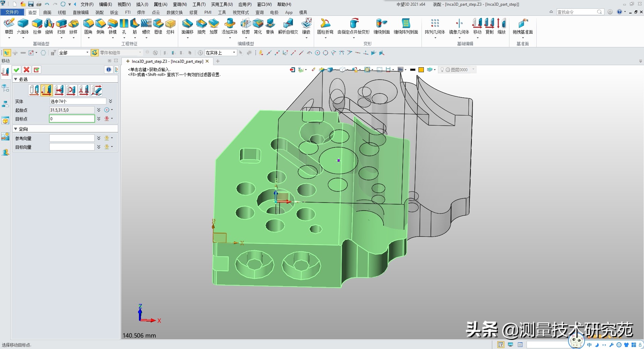Click the apply-and-repeat checkbox button
This screenshot has height=349, width=644.
pos(37,70)
